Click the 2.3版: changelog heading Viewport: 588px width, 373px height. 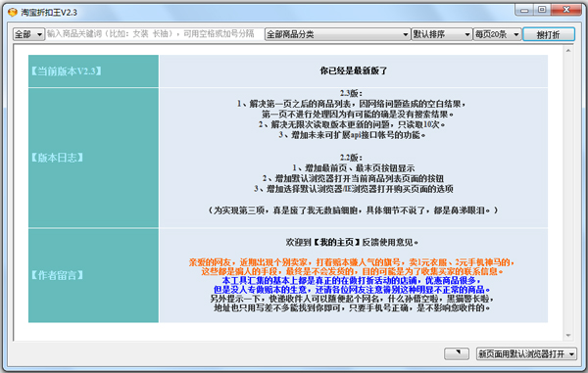tap(352, 93)
